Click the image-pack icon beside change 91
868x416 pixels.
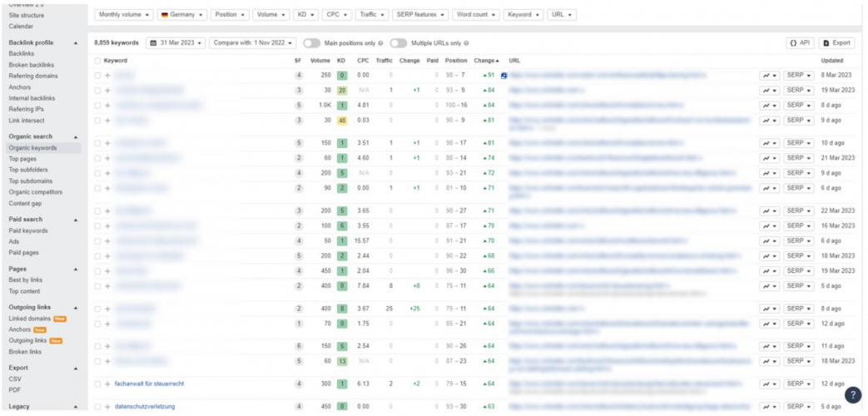(503, 75)
